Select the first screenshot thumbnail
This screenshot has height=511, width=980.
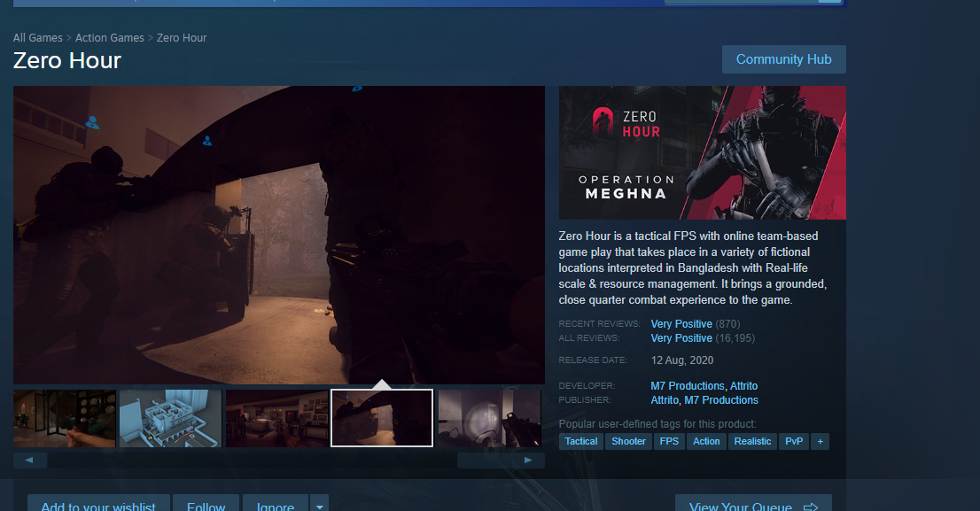pyautogui.click(x=65, y=418)
